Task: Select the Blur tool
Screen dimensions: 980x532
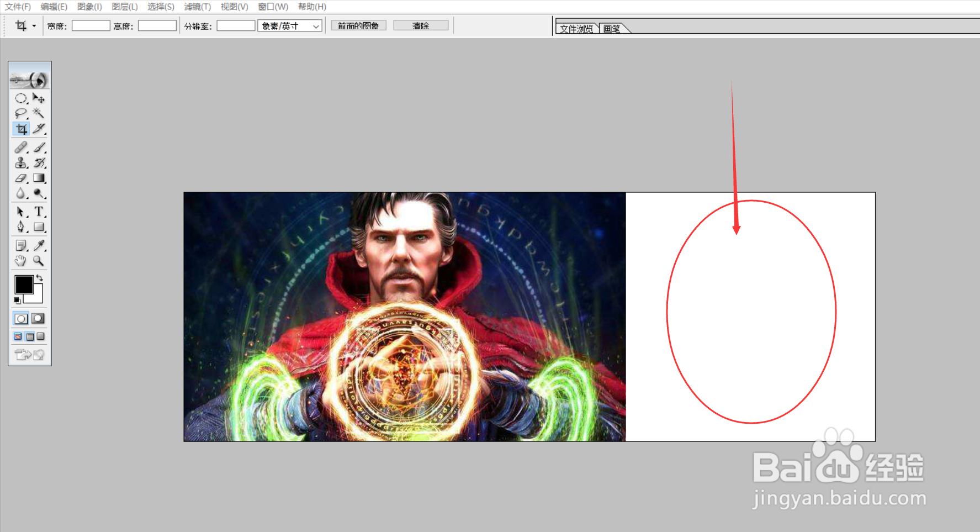Action: pos(21,193)
